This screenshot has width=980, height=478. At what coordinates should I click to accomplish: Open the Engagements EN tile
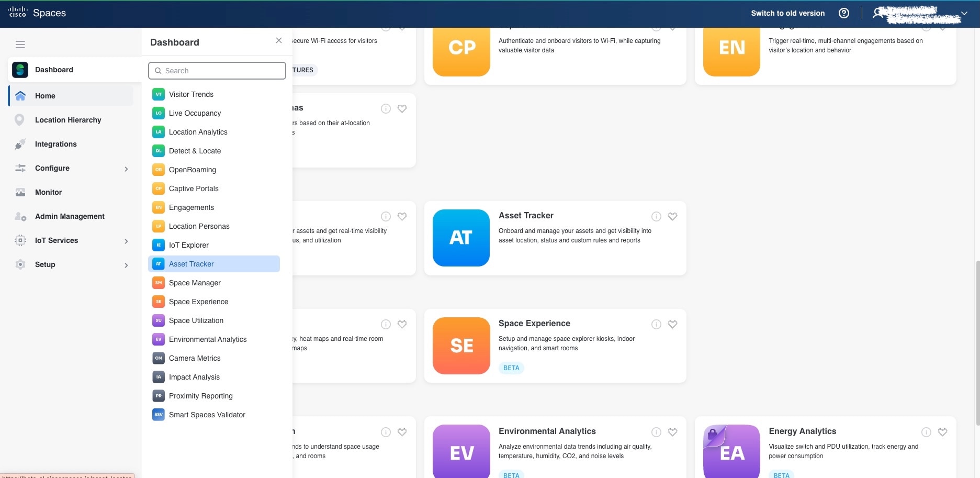(731, 52)
